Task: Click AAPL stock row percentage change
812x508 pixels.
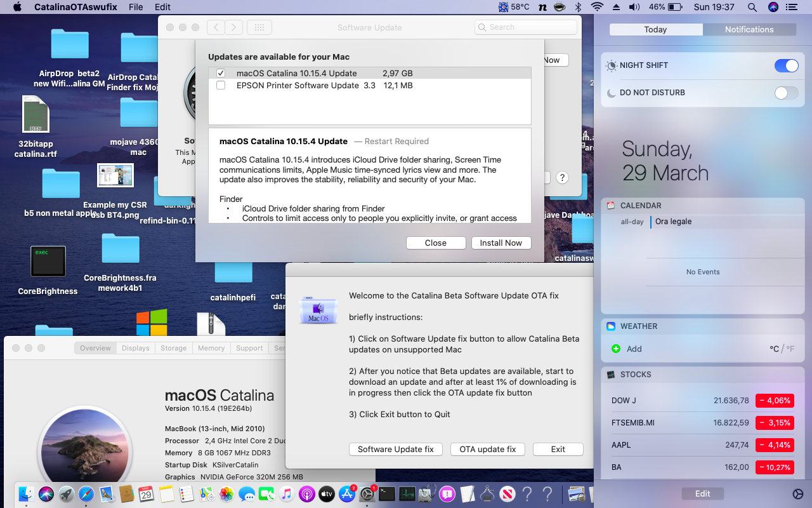Action: pyautogui.click(x=775, y=445)
